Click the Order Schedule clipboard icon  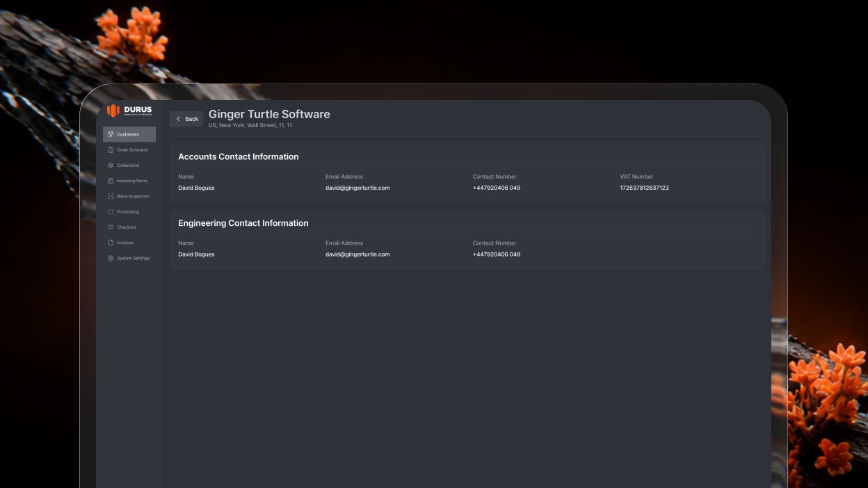(111, 149)
